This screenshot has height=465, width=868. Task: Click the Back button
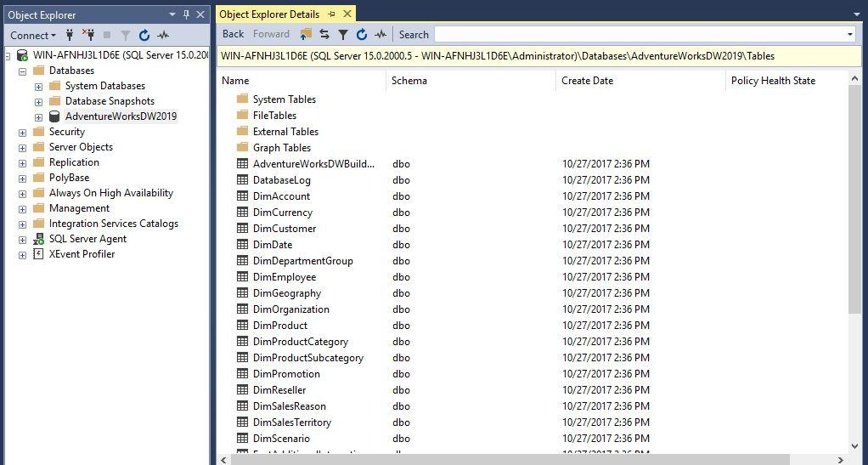click(x=233, y=34)
